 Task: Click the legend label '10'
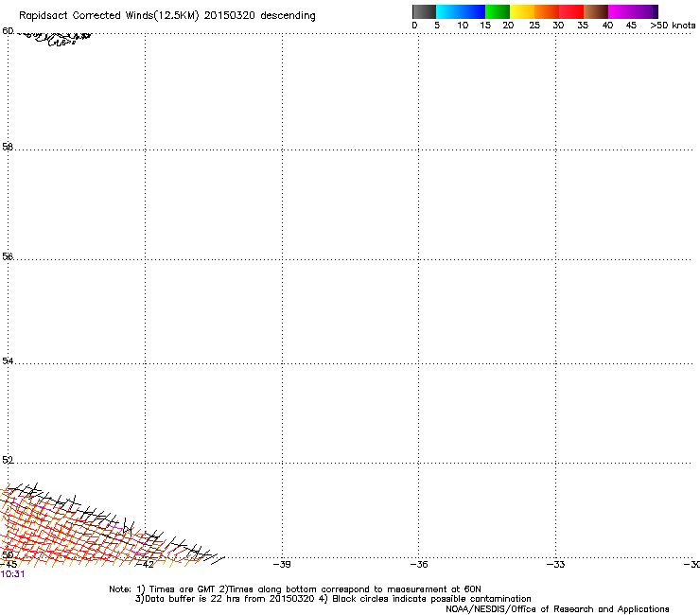point(463,26)
